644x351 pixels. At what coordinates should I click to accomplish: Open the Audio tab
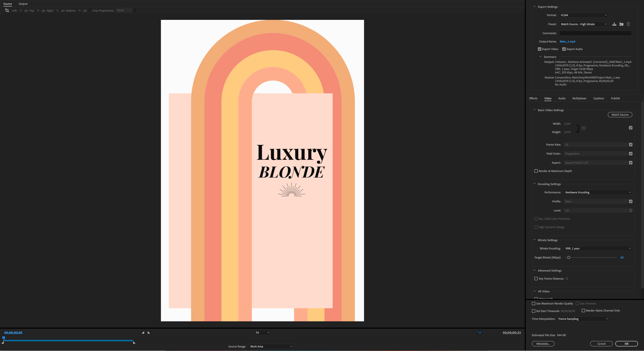click(x=562, y=98)
